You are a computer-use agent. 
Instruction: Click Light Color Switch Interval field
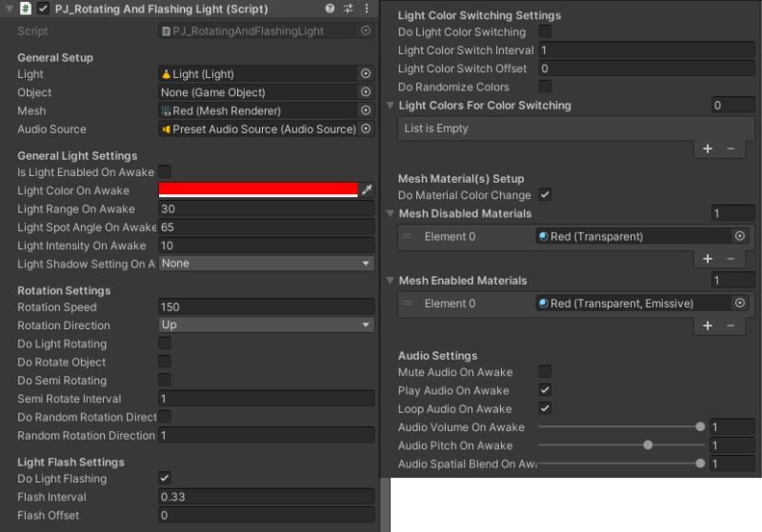point(647,50)
